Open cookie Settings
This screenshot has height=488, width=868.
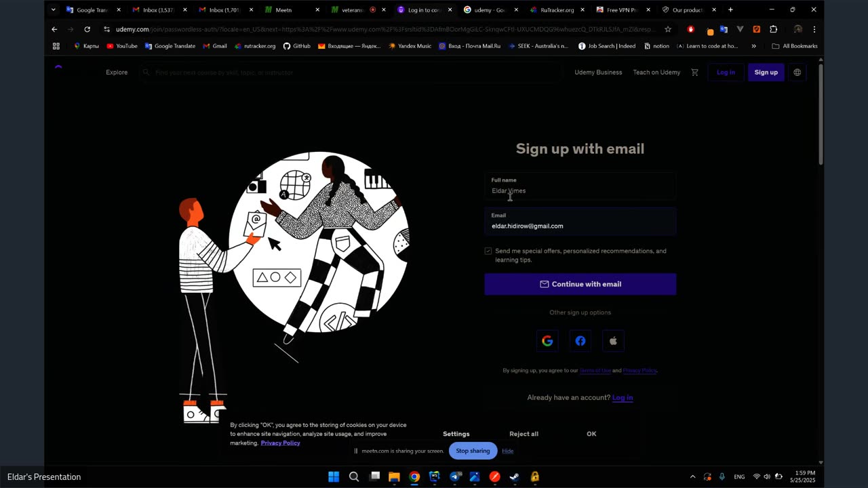(x=456, y=434)
